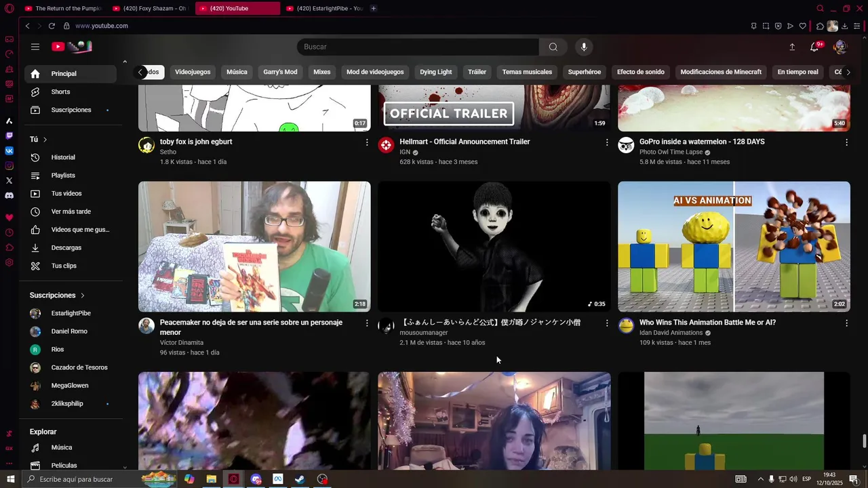The image size is (868, 488).
Task: Go back with the browser back arrow
Action: coord(27,26)
